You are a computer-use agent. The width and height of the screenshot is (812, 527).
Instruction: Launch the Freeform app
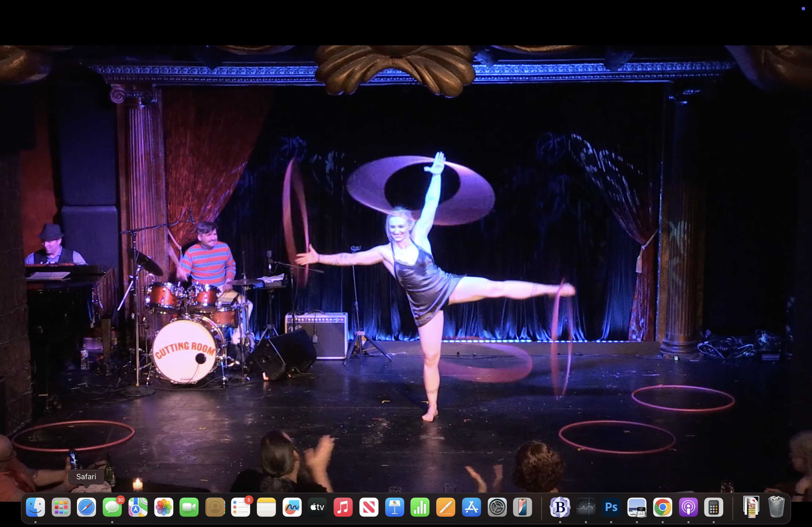click(x=292, y=508)
